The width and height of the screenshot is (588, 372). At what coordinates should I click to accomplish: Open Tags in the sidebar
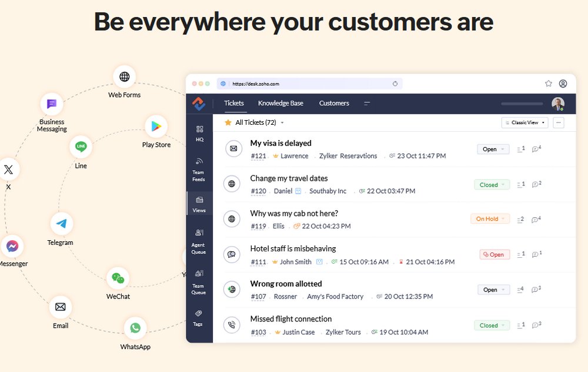pyautogui.click(x=198, y=318)
